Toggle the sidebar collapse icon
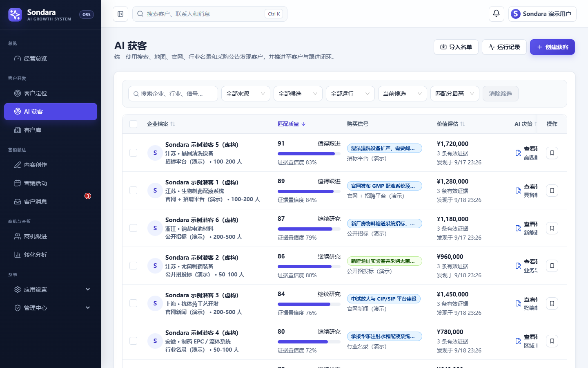Screen dimensions: 588x368 (x=120, y=14)
